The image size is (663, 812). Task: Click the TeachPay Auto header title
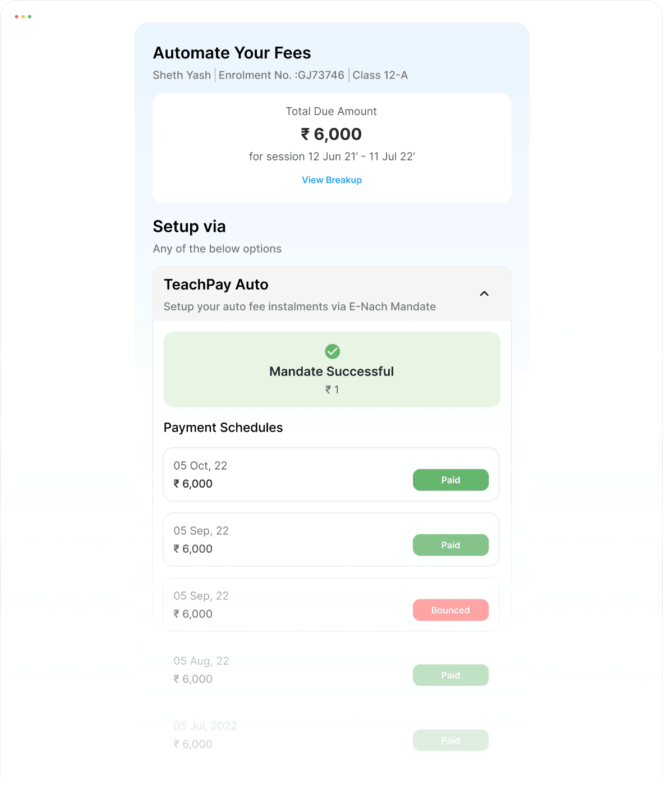click(216, 285)
